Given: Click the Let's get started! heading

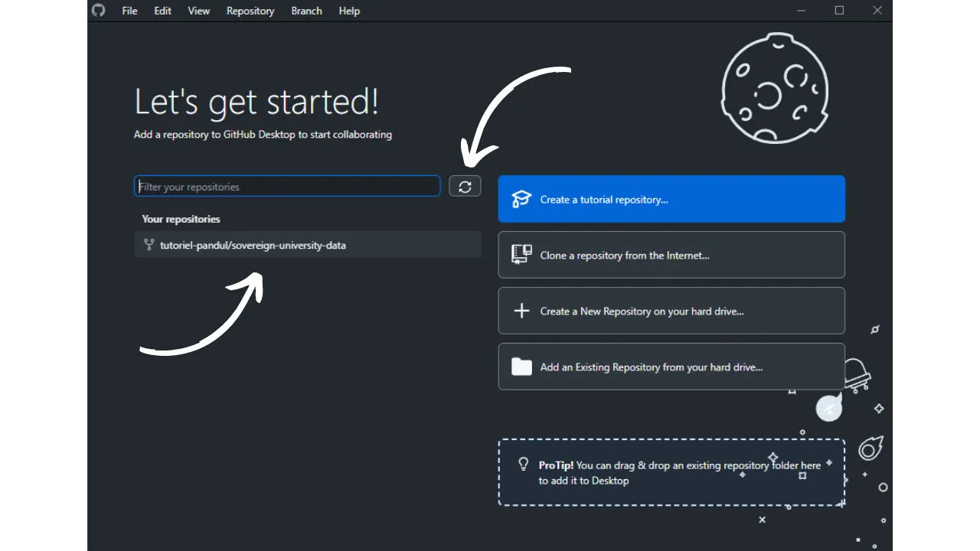Looking at the screenshot, I should click(x=256, y=102).
